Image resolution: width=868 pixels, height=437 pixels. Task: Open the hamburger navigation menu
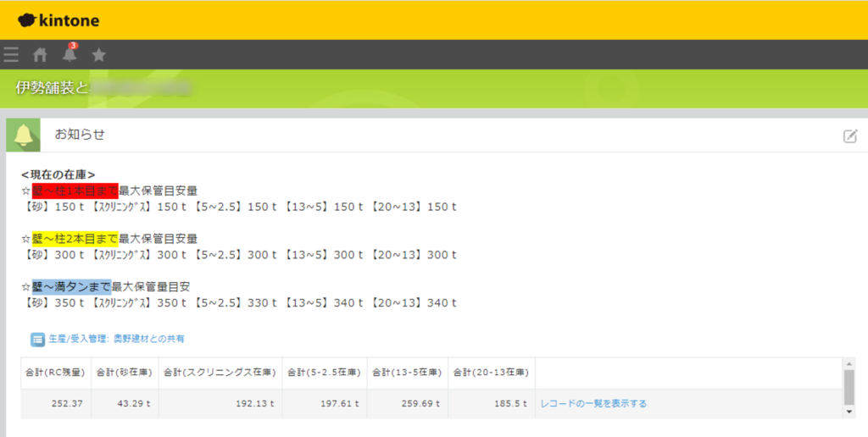pyautogui.click(x=11, y=55)
